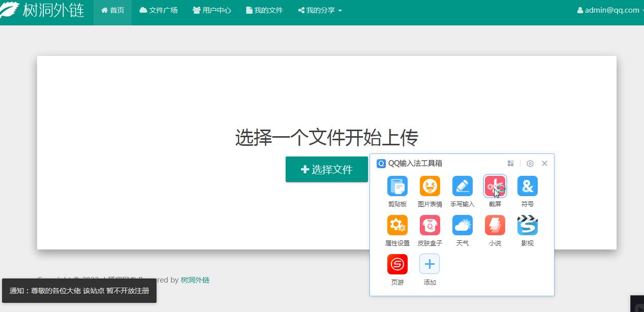The height and width of the screenshot is (312, 644).
Task: Open the 符号 symbols tool
Action: pyautogui.click(x=528, y=186)
